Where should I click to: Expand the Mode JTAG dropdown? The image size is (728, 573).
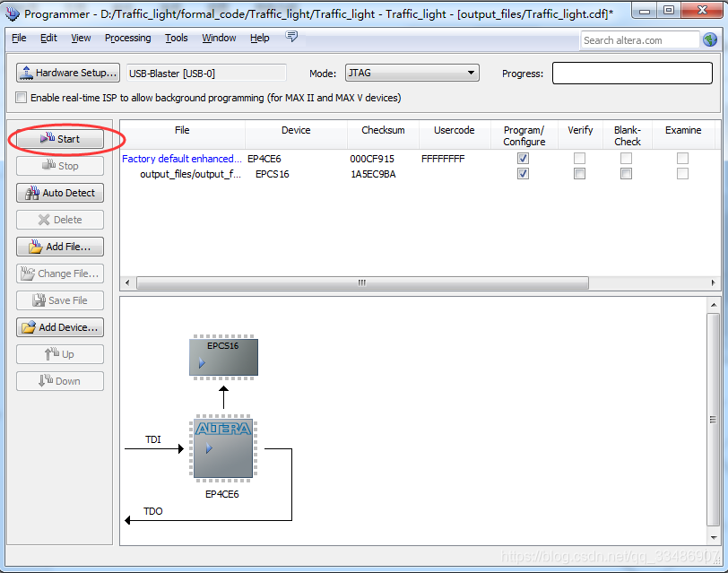(412, 73)
